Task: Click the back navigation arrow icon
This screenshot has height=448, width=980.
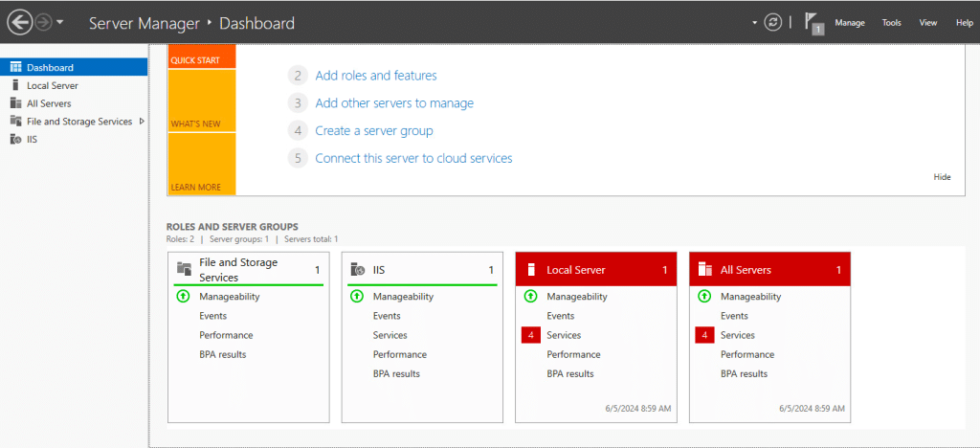Action: (19, 22)
